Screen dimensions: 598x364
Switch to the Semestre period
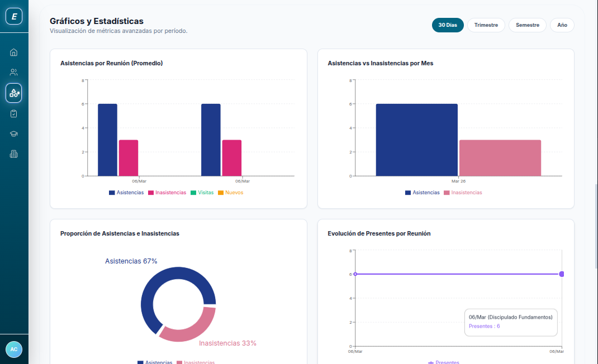(527, 25)
